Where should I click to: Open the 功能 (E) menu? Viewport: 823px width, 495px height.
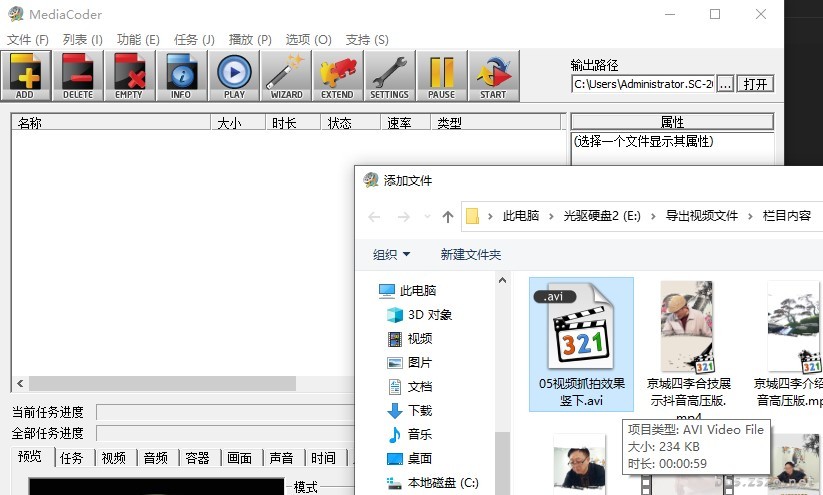click(138, 40)
